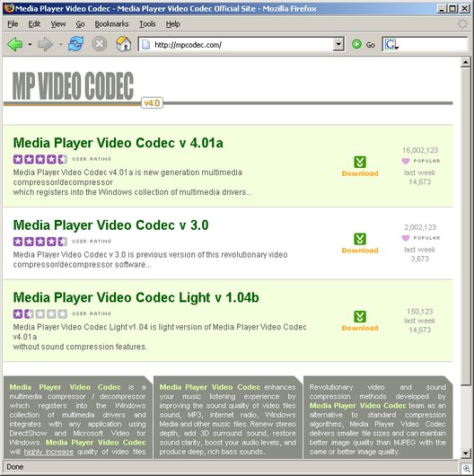Click the green Go button
This screenshot has width=474, height=476.
[364, 45]
